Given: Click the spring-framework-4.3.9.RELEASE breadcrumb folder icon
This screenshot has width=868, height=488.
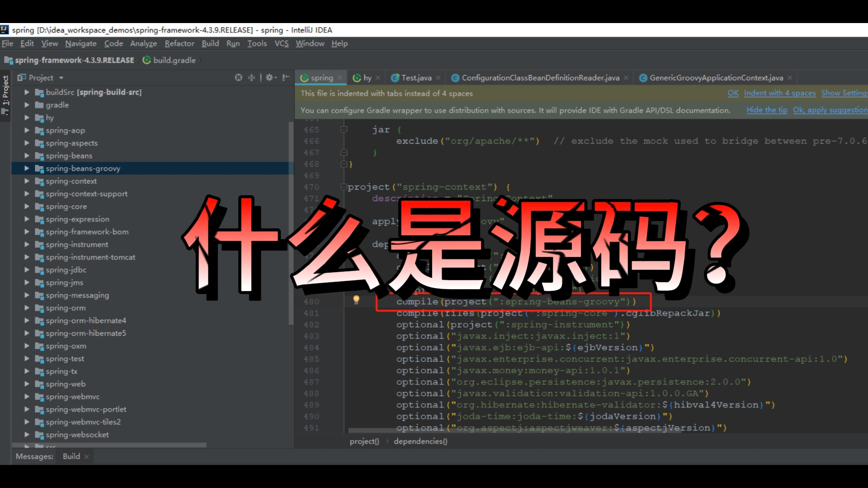Looking at the screenshot, I should tap(8, 60).
